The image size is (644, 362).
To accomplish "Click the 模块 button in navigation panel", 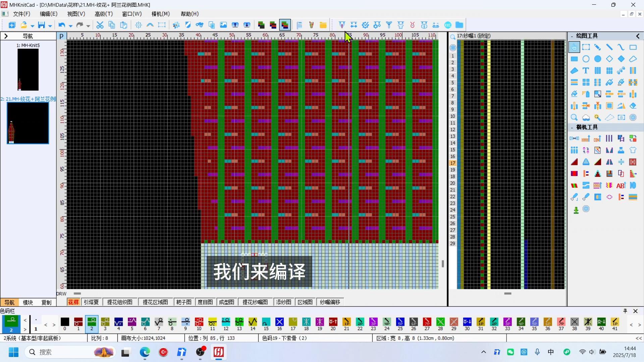I will [x=28, y=302].
